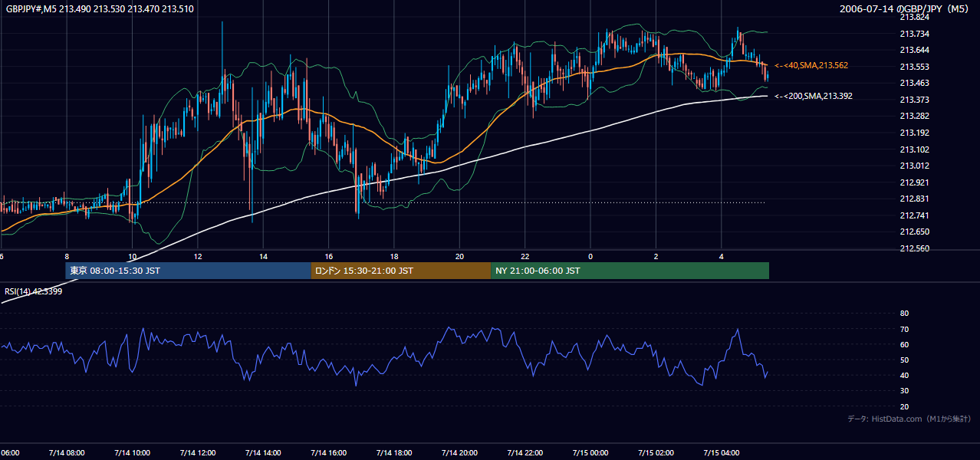Click RSI scale level 50

pyautogui.click(x=904, y=360)
